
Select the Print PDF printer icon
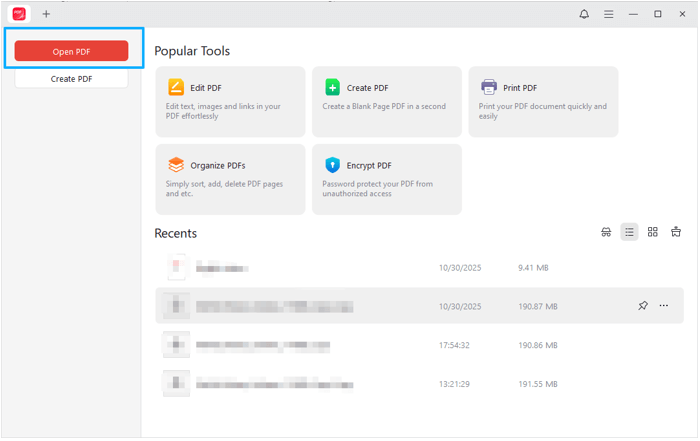[489, 87]
